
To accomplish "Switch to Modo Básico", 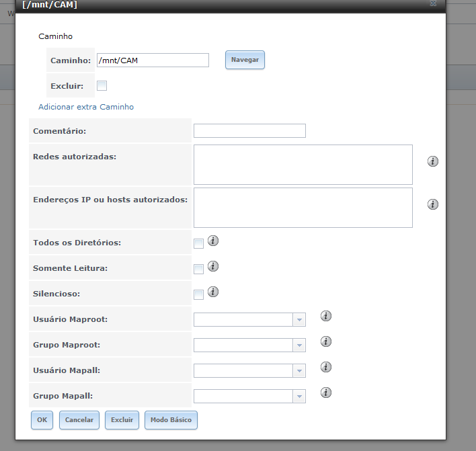I will click(x=171, y=420).
